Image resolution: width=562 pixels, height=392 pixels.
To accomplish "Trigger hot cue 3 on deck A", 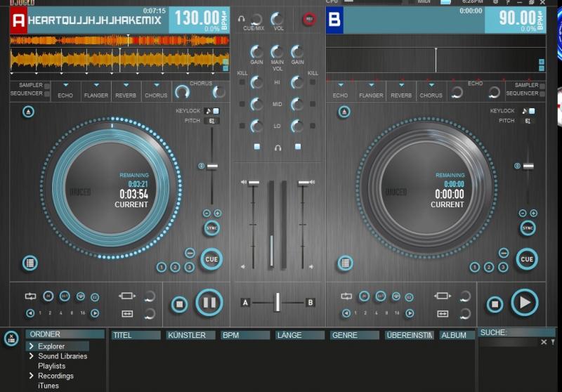I will click(x=189, y=267).
